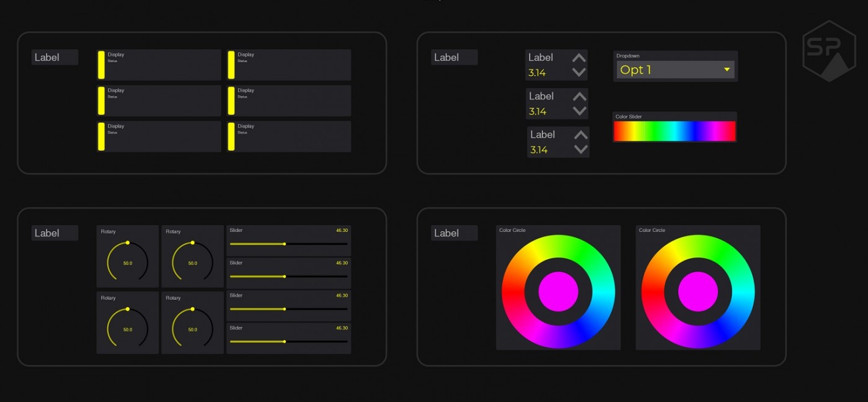Screen dimensions: 868x402
Task: Toggle the yellow indicator of the bottom-right Display
Action: 231,136
